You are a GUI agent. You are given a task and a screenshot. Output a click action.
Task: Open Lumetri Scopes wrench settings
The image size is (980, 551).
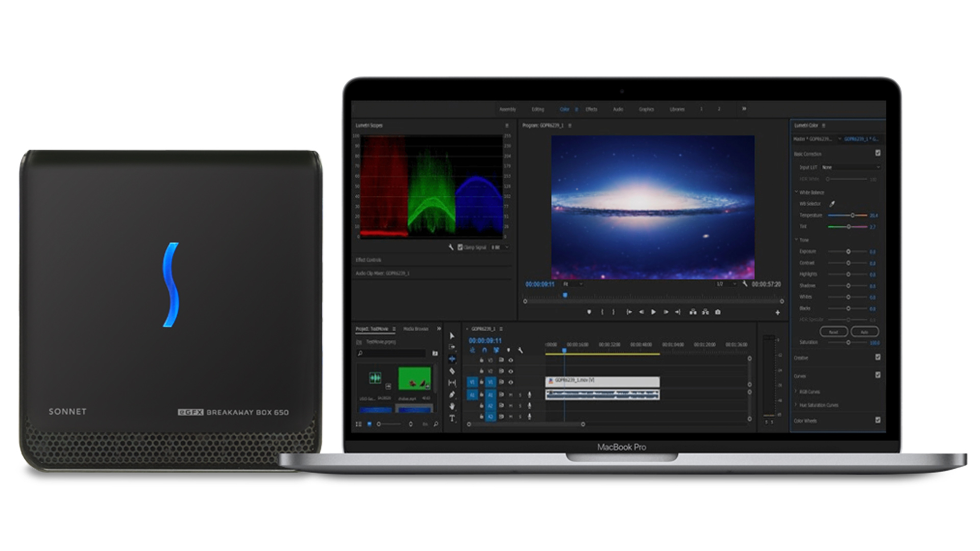pos(451,247)
